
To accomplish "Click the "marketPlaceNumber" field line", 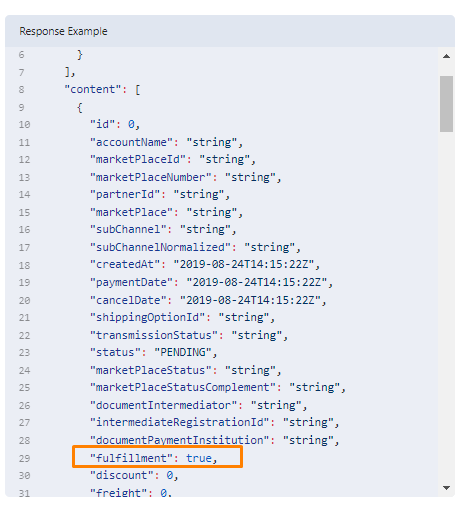I will pyautogui.click(x=186, y=177).
